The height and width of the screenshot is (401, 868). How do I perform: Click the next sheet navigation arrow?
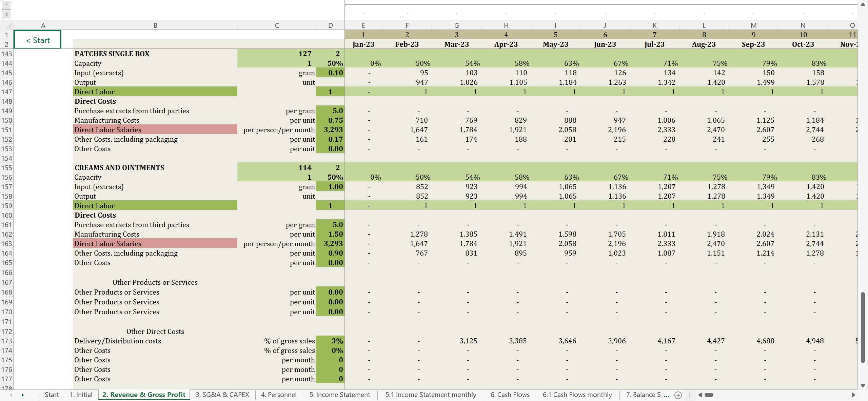(22, 395)
